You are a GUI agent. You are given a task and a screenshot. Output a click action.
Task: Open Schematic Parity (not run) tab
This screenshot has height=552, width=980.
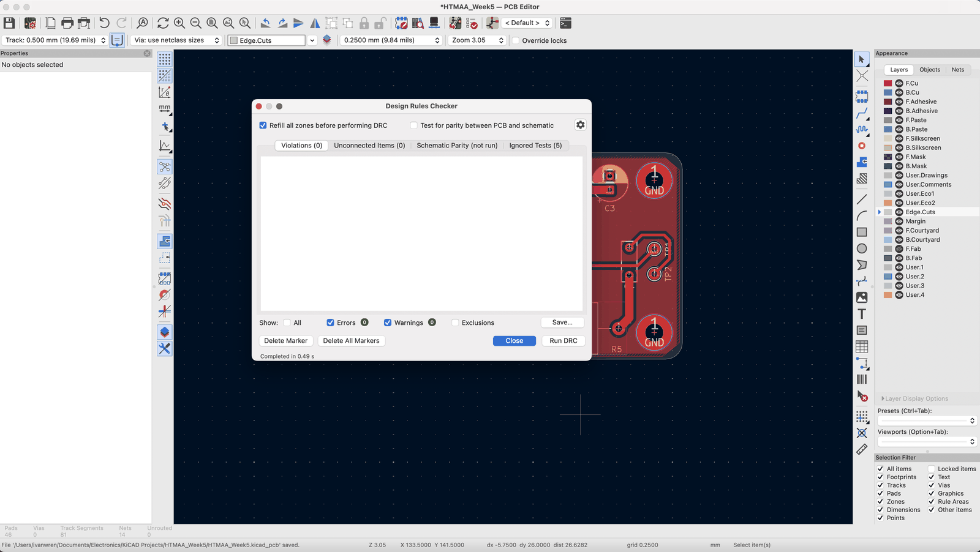(457, 146)
